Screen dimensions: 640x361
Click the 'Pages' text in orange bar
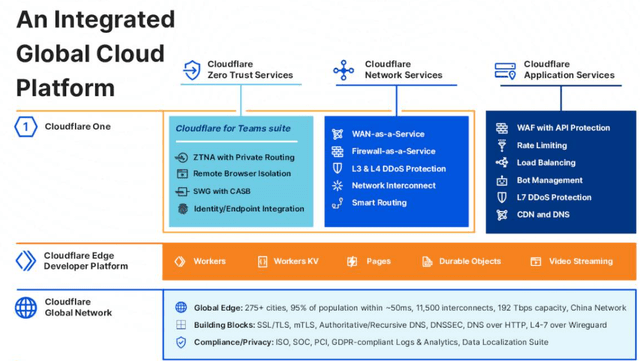378,261
